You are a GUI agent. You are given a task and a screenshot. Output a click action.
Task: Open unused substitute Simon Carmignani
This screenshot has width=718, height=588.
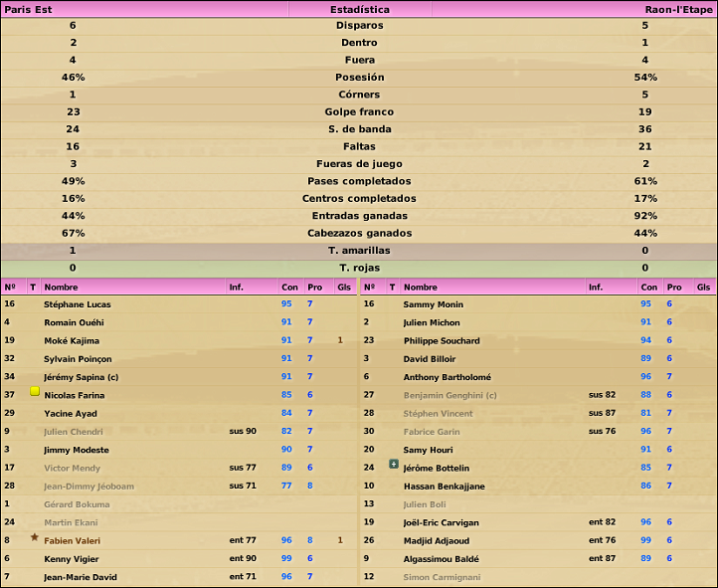[442, 577]
